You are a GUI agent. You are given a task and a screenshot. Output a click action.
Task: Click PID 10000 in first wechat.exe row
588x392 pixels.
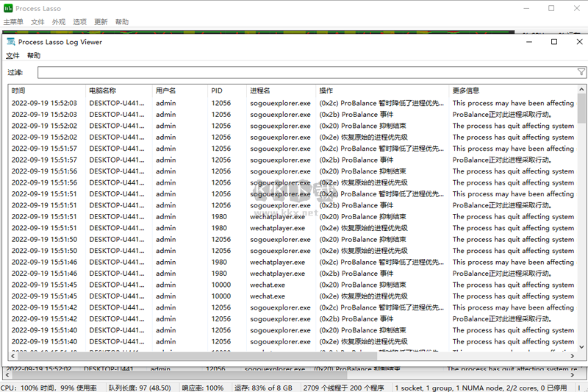(221, 285)
